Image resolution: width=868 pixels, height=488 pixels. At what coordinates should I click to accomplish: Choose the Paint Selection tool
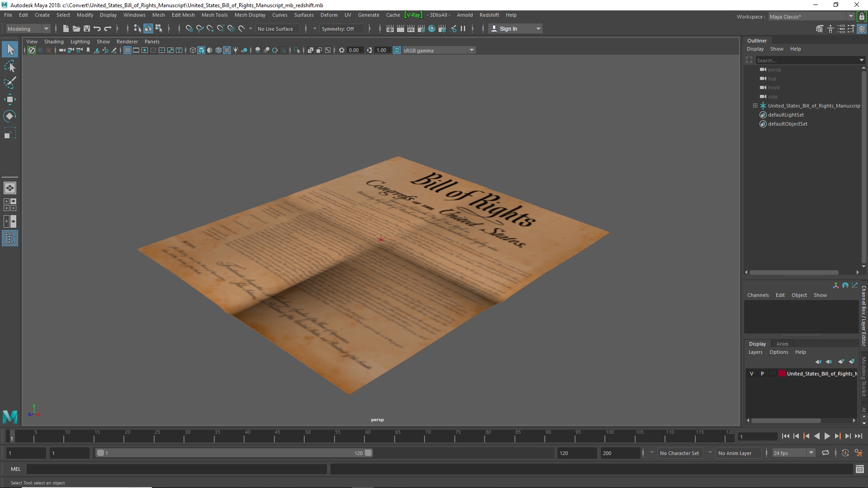[x=10, y=83]
